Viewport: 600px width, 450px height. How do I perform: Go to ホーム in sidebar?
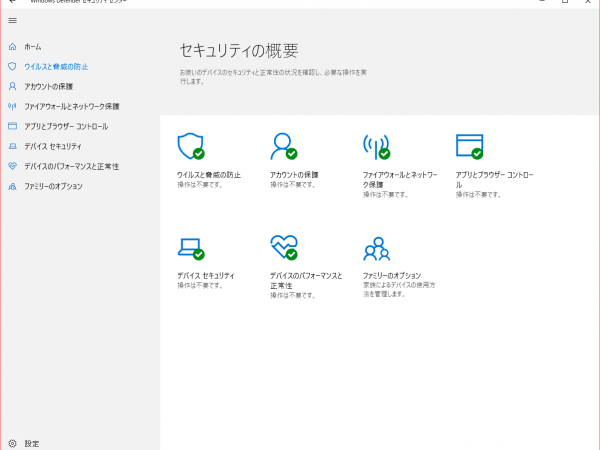33,47
